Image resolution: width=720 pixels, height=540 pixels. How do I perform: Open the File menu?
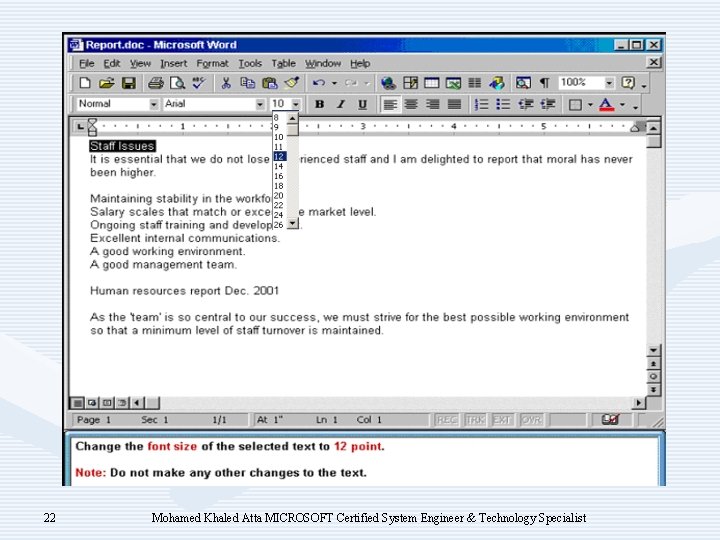tap(86, 63)
